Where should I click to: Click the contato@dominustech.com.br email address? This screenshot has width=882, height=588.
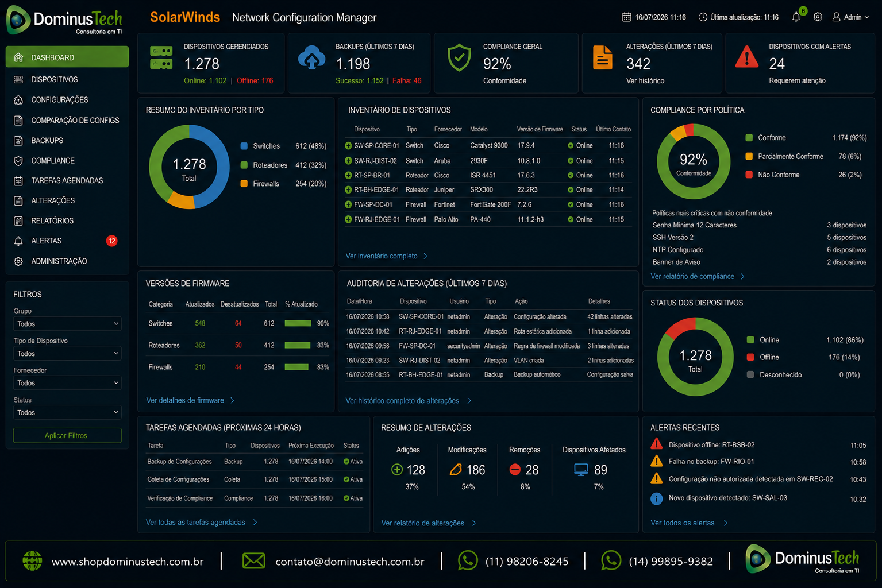point(349,562)
